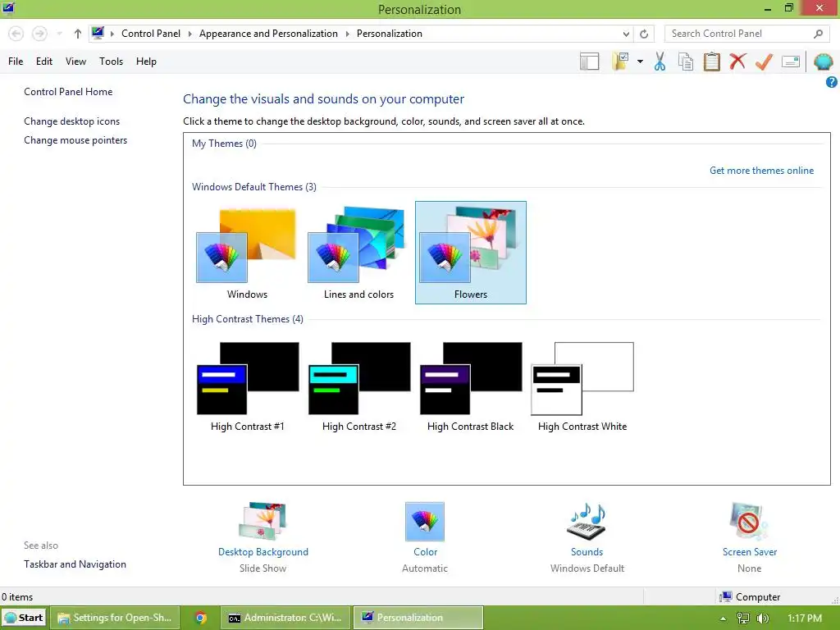Toggle the navigation pane toolbar icon
The image size is (840, 630).
[x=589, y=62]
